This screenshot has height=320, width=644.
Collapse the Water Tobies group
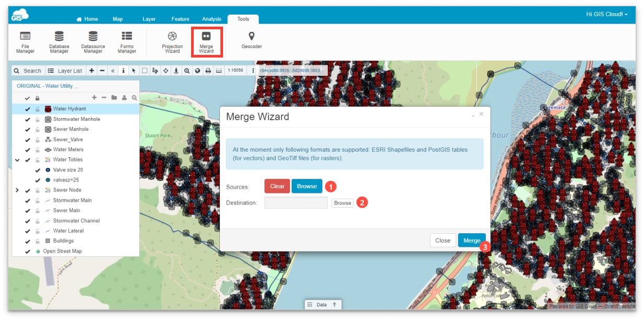pos(16,159)
